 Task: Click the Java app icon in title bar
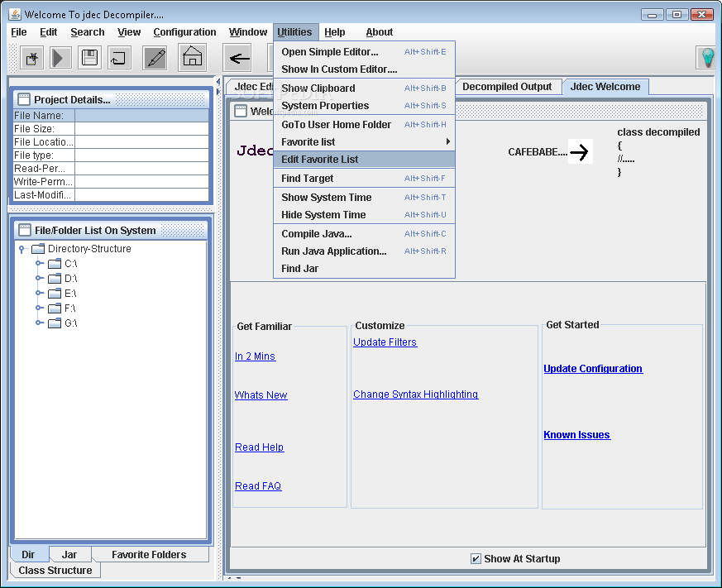coord(15,14)
